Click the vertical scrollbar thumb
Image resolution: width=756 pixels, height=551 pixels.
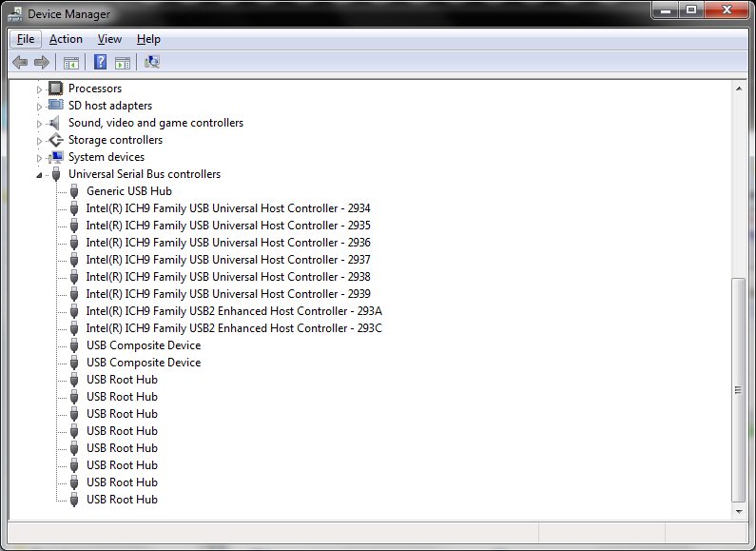[738, 390]
